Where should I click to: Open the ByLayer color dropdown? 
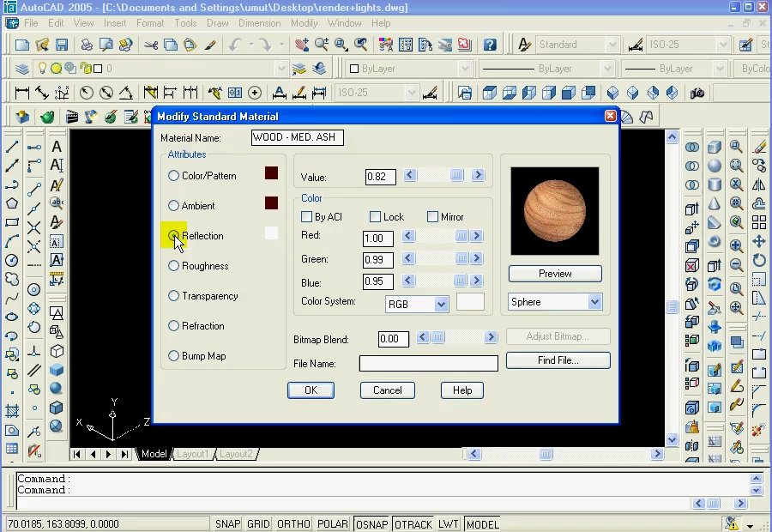[464, 69]
